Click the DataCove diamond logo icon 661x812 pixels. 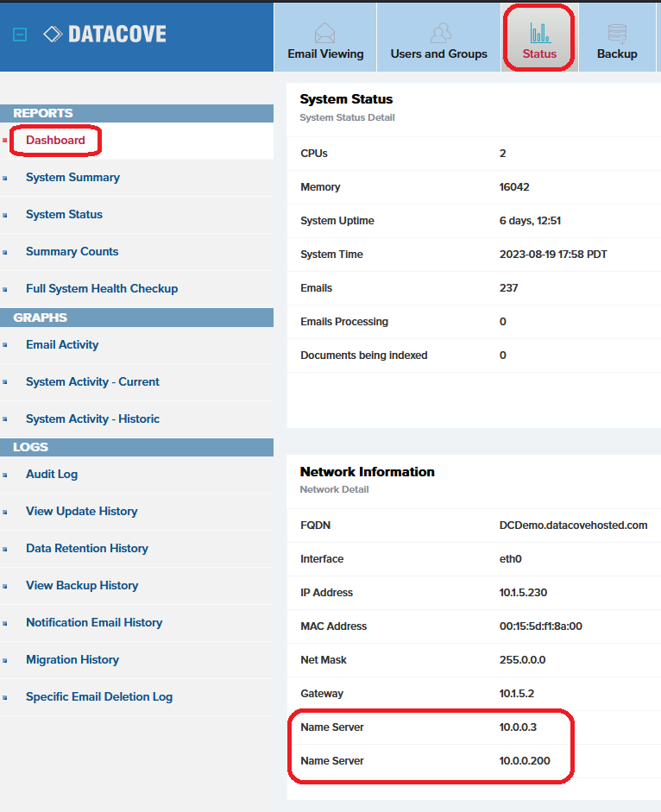(53, 35)
